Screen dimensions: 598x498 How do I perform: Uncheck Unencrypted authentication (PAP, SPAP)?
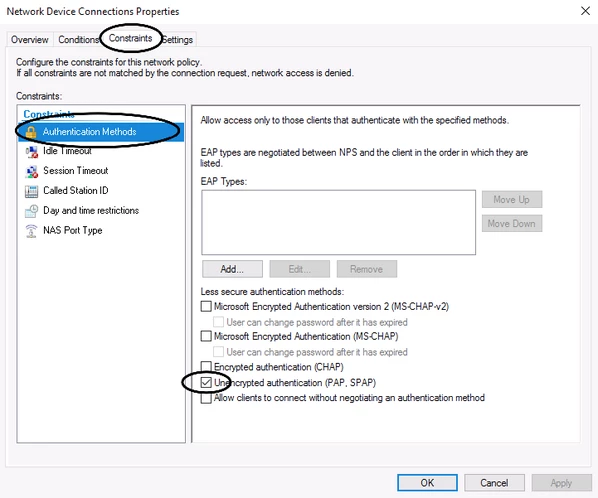click(206, 382)
